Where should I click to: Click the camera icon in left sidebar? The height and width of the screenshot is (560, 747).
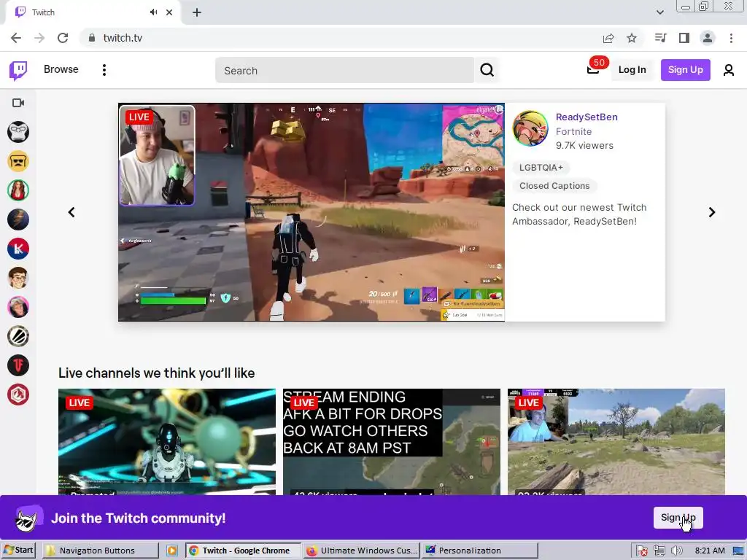(18, 103)
